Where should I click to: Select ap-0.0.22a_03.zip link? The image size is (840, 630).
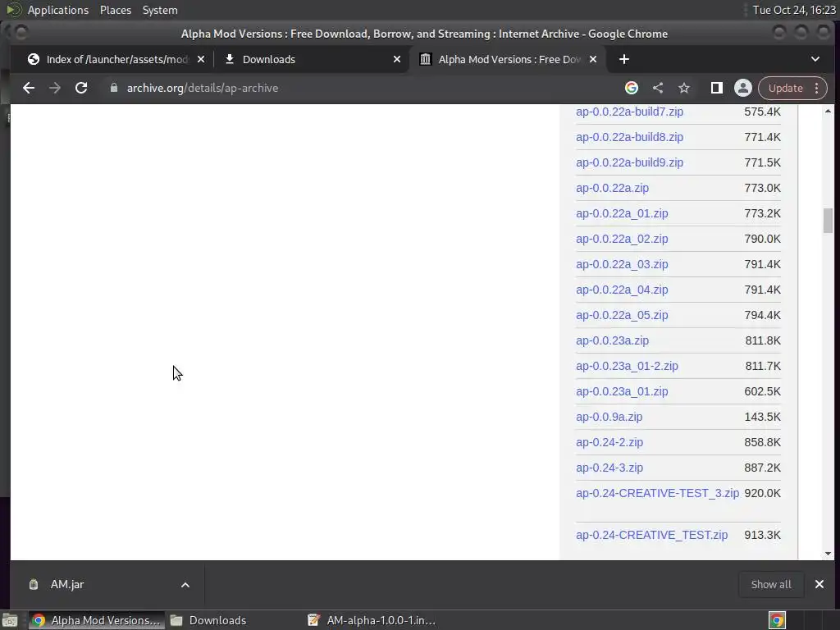click(x=622, y=264)
